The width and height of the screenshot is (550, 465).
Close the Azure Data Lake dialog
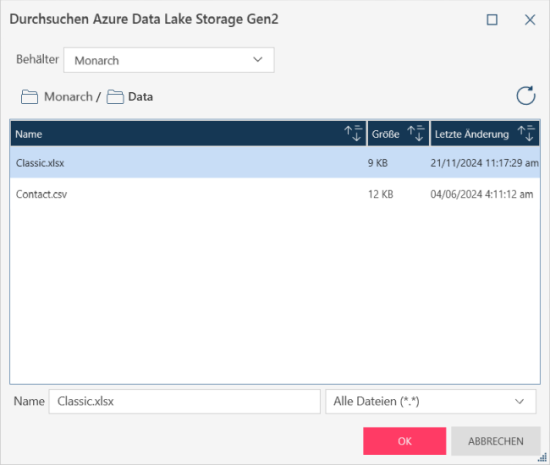click(530, 20)
